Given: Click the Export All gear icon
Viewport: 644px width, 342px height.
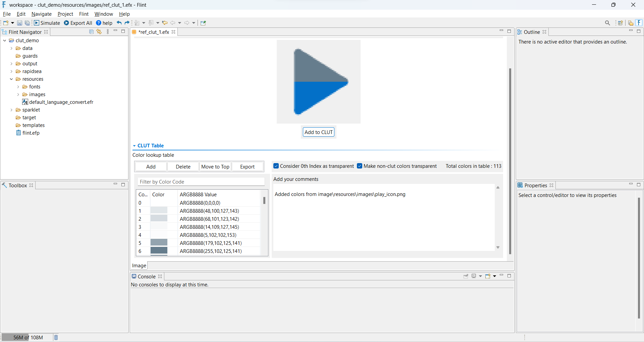Looking at the screenshot, I should 66,23.
